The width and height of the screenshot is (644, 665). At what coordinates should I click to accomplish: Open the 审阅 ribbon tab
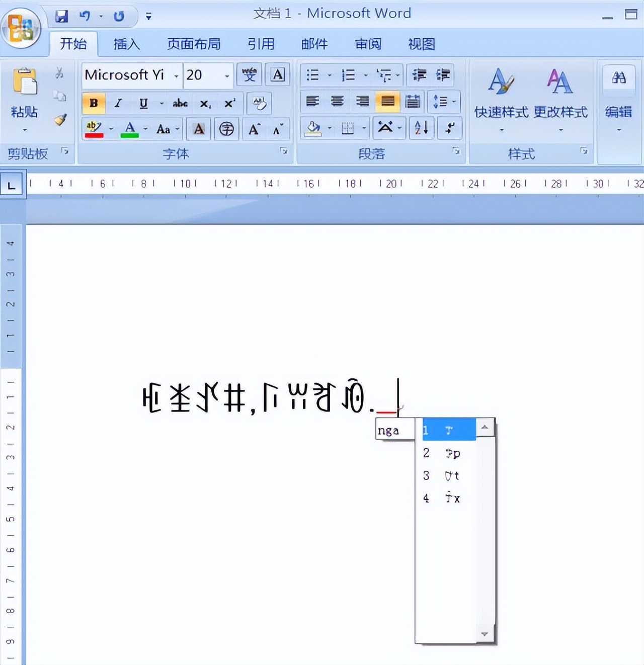click(368, 44)
